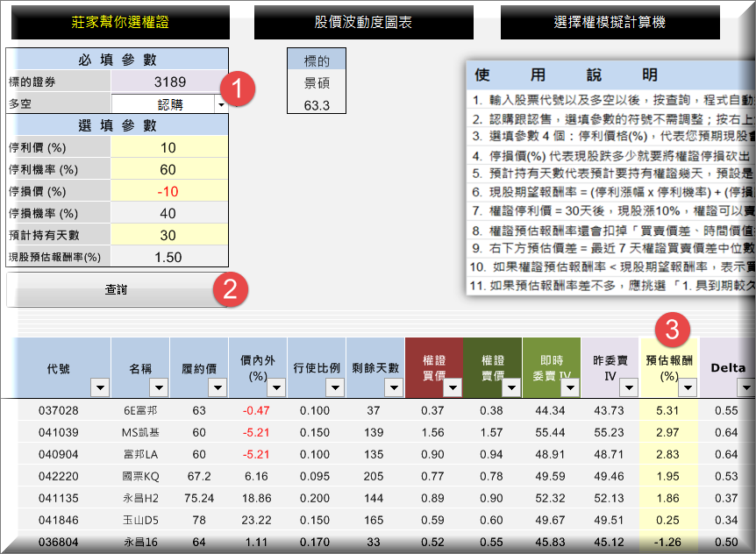Viewport: 756px width, 554px height.
Task: Open the 多空 認購 dropdown arrow
Action: (x=221, y=104)
